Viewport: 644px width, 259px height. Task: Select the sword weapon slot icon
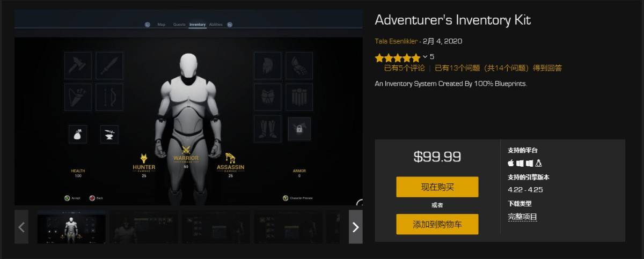(x=109, y=65)
